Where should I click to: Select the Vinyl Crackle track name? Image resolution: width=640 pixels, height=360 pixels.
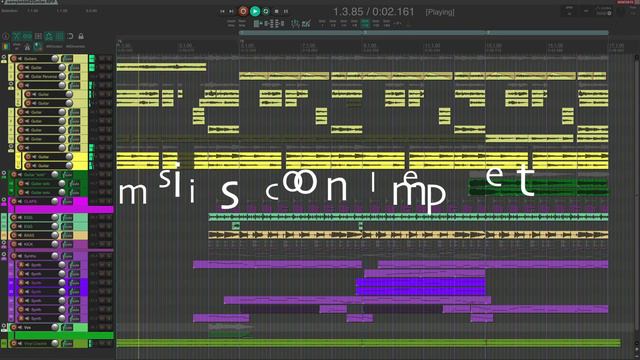coord(36,344)
